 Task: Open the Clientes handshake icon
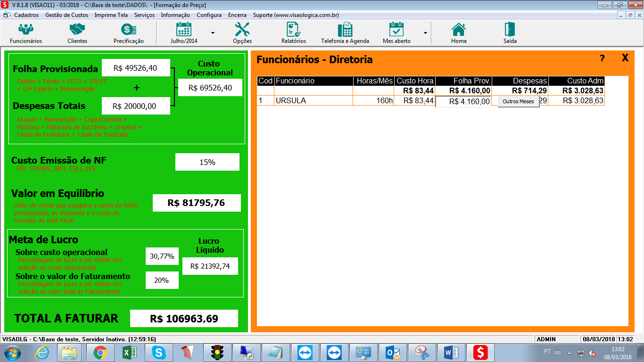tap(77, 30)
